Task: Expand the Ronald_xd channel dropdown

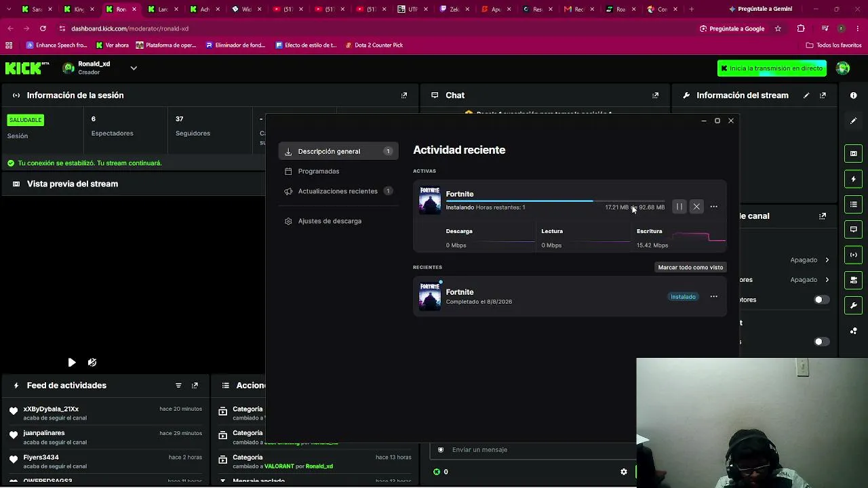Action: click(x=134, y=68)
